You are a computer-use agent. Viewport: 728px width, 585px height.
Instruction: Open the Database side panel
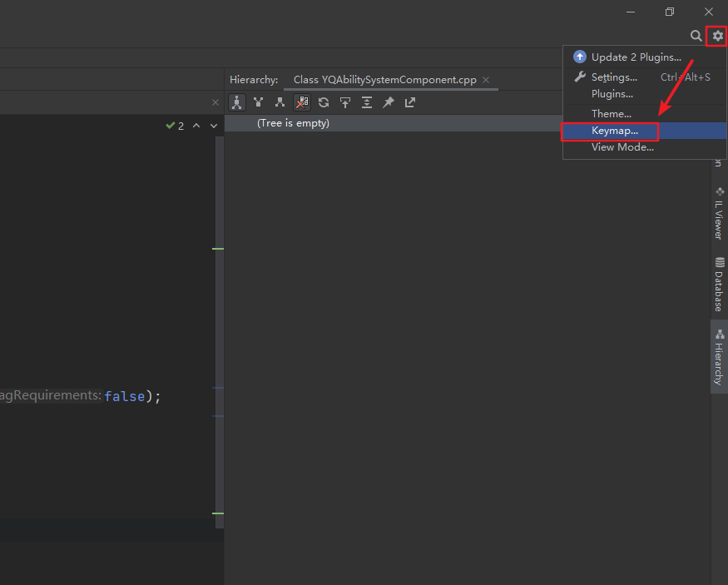tap(719, 284)
